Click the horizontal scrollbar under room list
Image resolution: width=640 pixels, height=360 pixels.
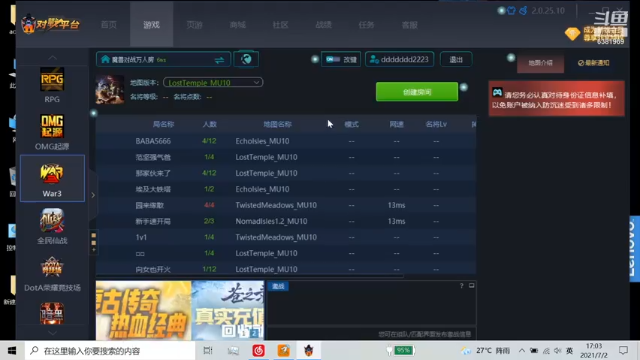[x=250, y=276]
